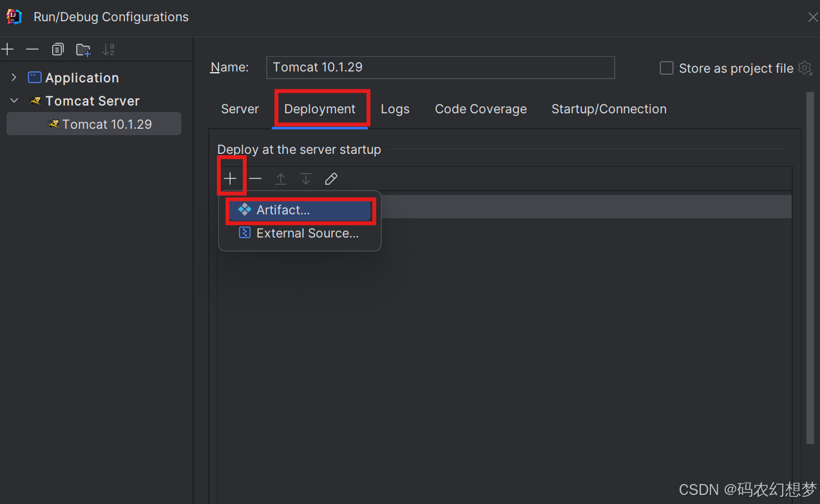
Task: Click the Name input field
Action: point(440,68)
